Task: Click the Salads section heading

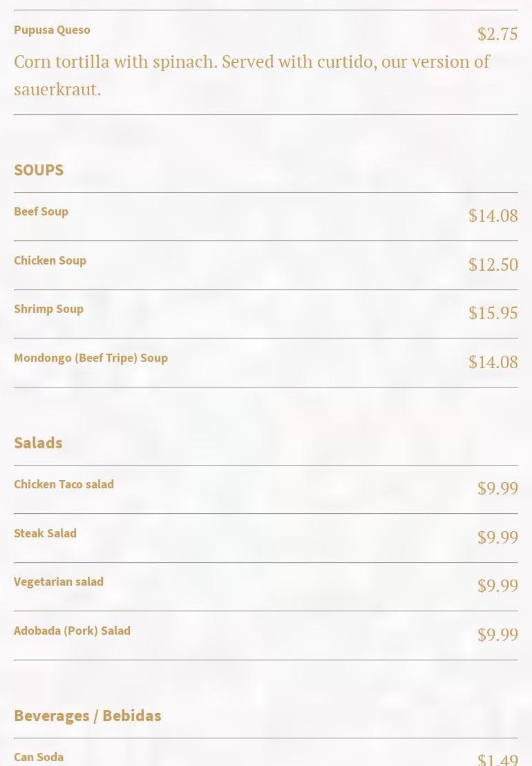Action: pyautogui.click(x=38, y=443)
